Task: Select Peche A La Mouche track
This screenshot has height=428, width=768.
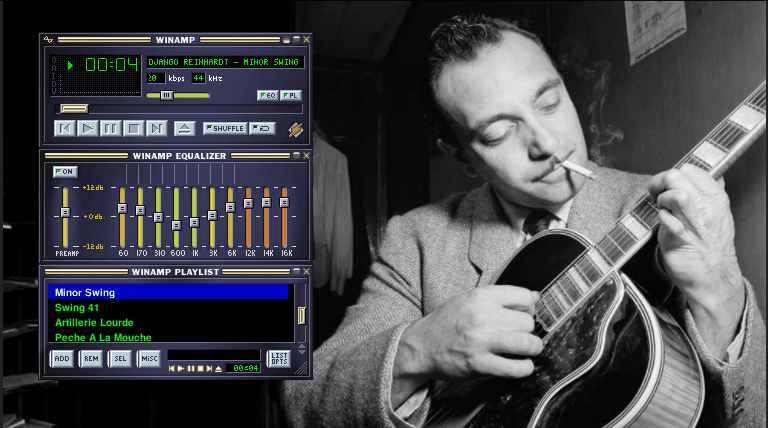Action: click(103, 338)
